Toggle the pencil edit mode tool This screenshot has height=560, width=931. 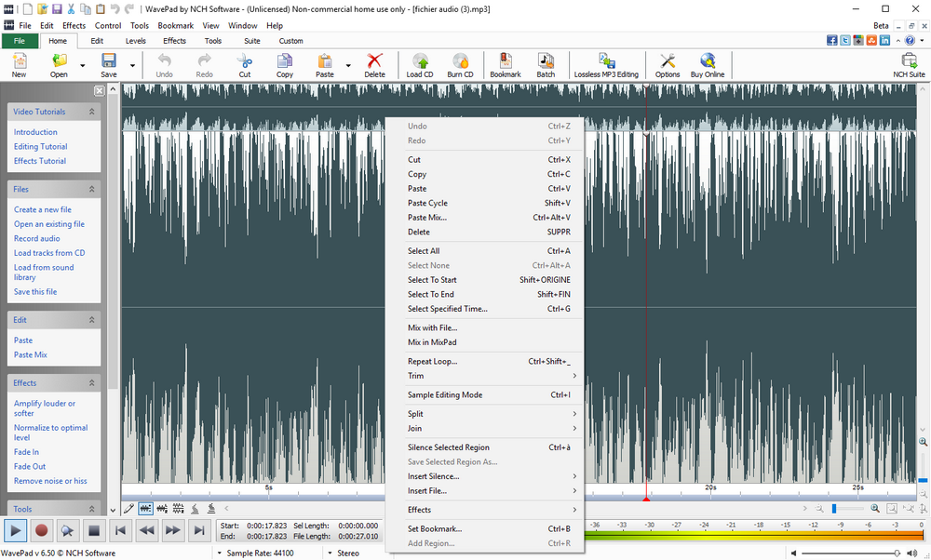click(128, 509)
